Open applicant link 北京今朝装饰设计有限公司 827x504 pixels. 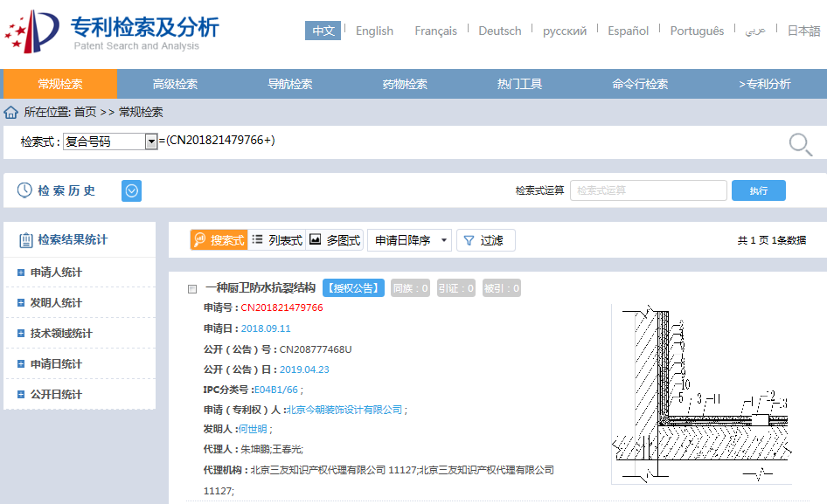(x=344, y=410)
